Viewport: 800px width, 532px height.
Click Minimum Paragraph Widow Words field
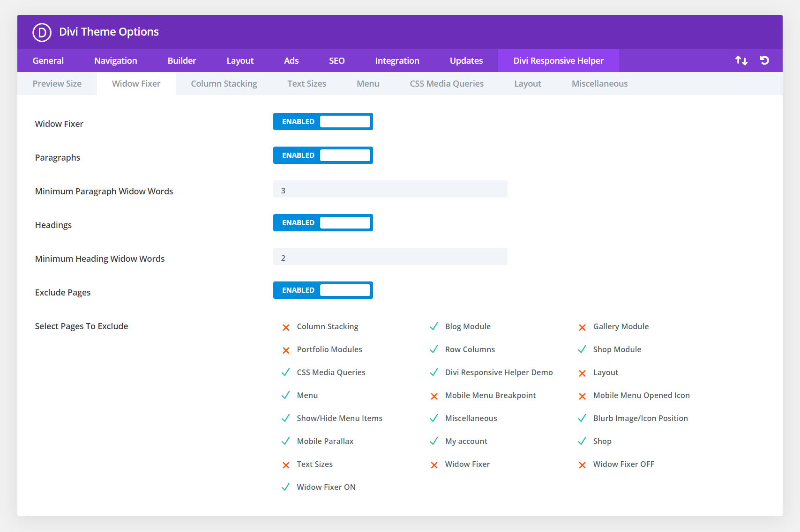click(x=390, y=189)
